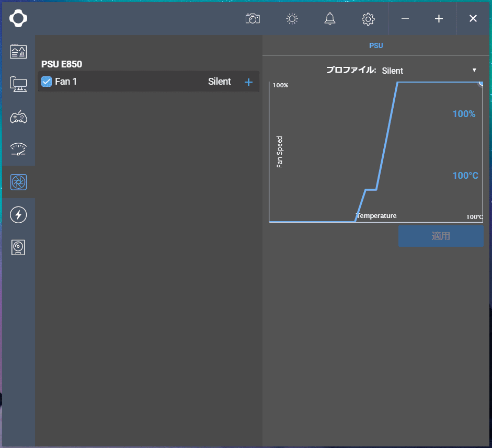
Task: Open notifications bell
Action: pyautogui.click(x=330, y=19)
